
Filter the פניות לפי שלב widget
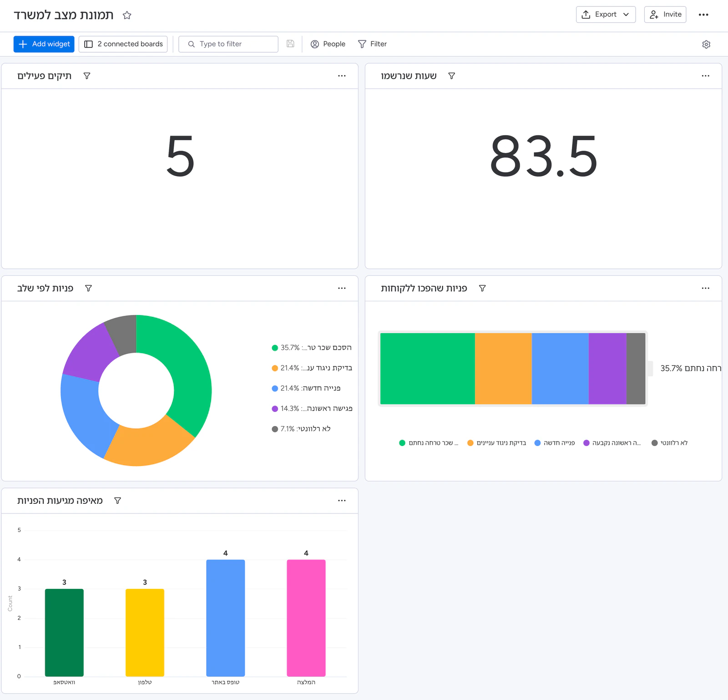[x=89, y=288]
